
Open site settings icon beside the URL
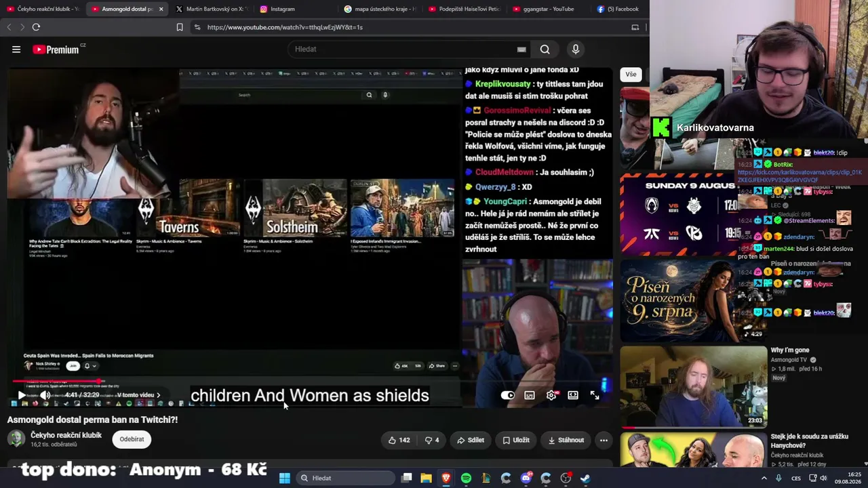click(197, 27)
